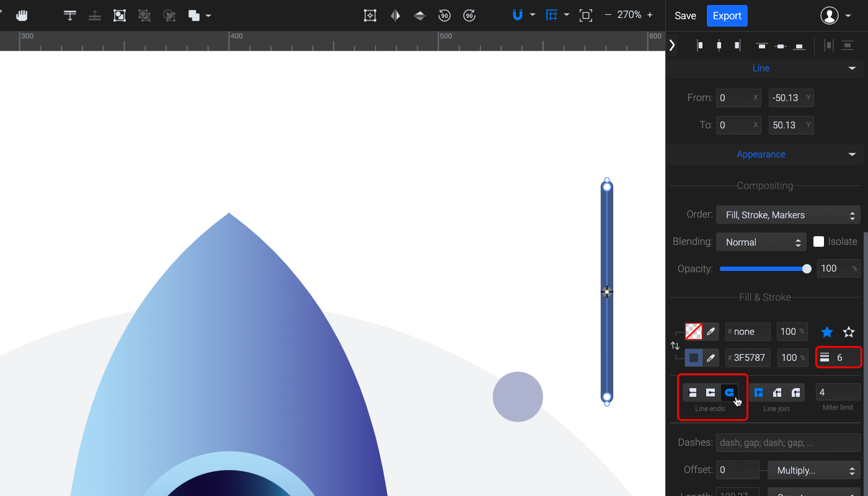868x496 pixels.
Task: Click the zoom to fit icon
Action: pos(586,15)
